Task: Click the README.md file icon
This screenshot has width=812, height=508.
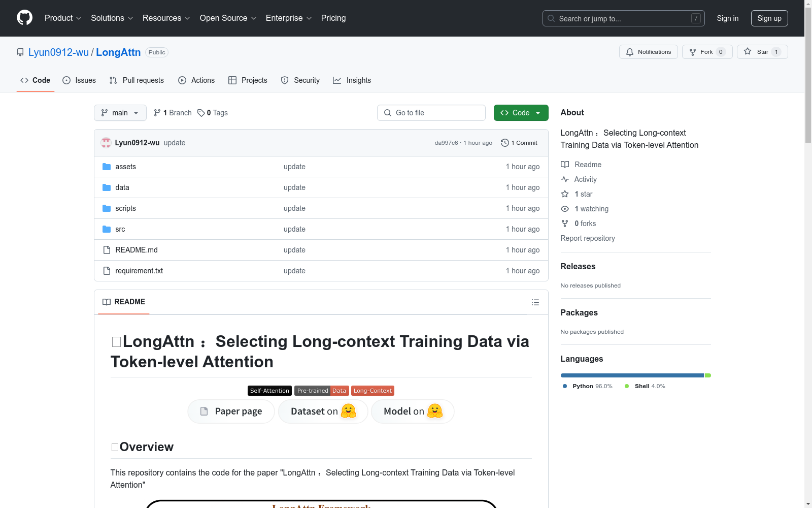Action: click(107, 250)
